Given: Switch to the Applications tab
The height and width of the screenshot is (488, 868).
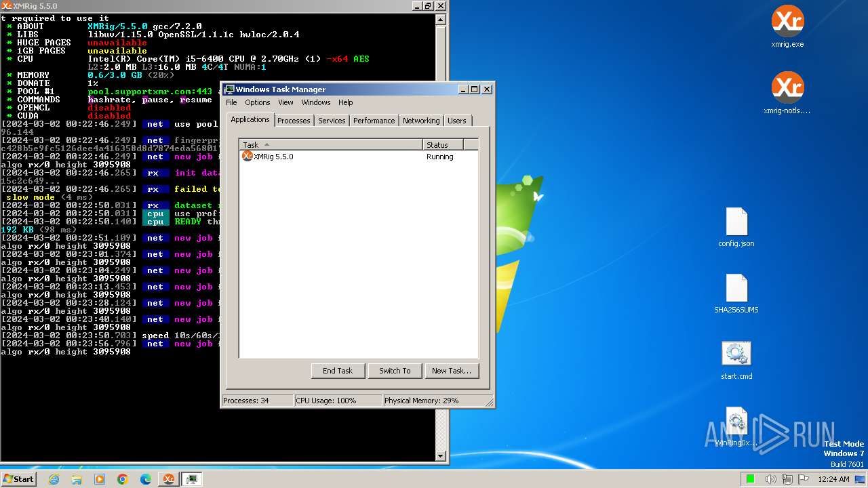Looking at the screenshot, I should point(250,119).
